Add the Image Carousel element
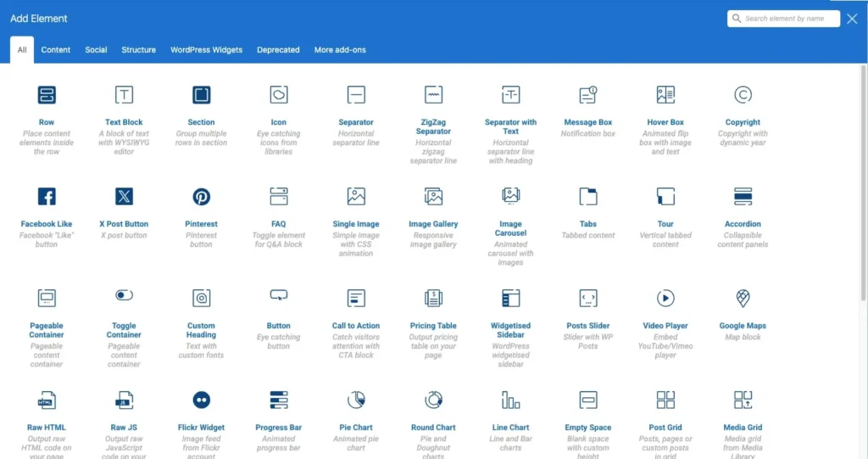Image resolution: width=868 pixels, height=459 pixels. pyautogui.click(x=510, y=197)
